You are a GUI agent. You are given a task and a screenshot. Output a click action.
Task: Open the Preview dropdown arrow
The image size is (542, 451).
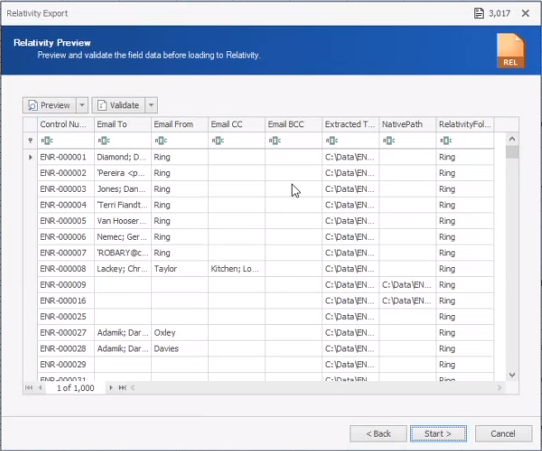(x=82, y=105)
